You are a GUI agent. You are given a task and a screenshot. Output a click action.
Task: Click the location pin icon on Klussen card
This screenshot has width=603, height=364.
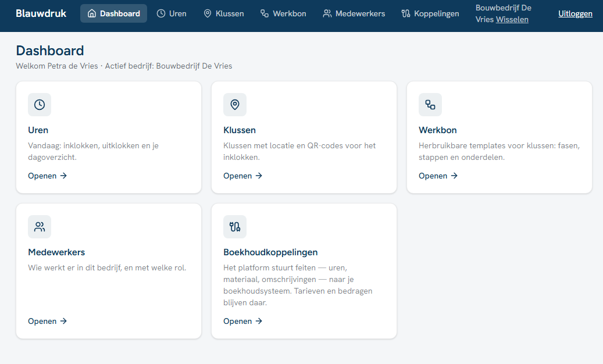click(235, 105)
